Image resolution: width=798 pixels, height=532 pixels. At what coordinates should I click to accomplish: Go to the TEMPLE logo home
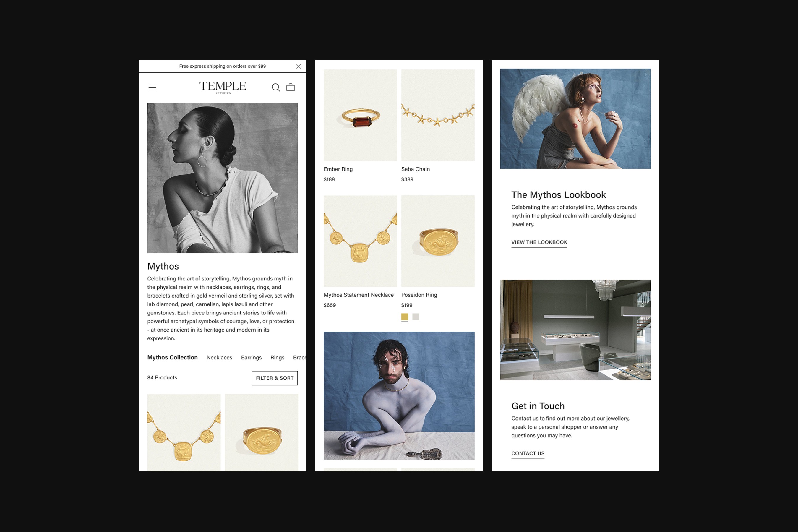coord(223,87)
